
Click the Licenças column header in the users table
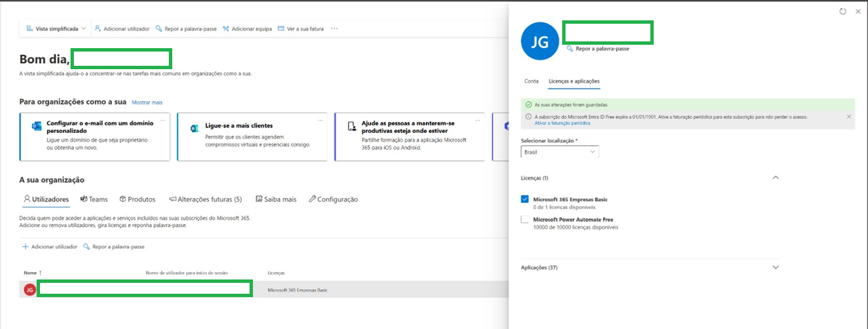276,273
